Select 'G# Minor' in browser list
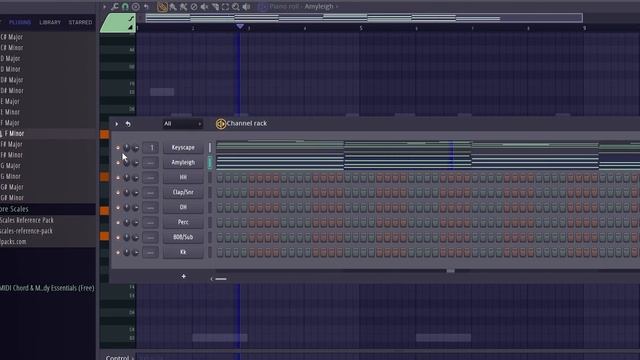Viewport: 640px width, 360px height. point(12,198)
